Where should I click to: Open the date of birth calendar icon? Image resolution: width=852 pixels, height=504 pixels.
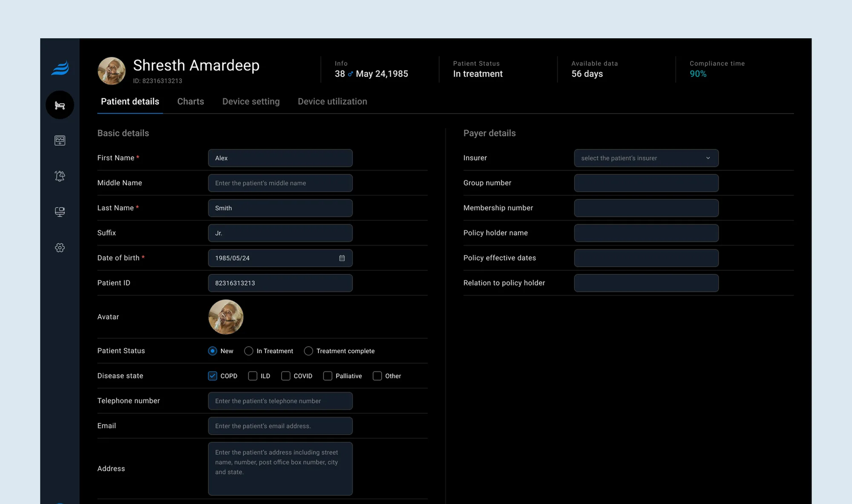[x=342, y=258]
